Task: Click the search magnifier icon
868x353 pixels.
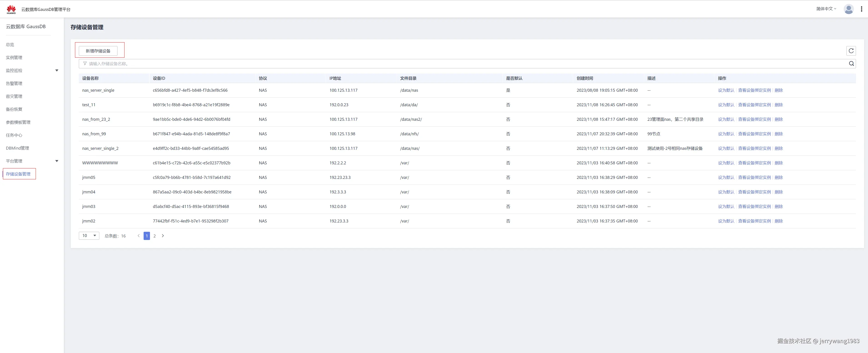Action: click(851, 64)
